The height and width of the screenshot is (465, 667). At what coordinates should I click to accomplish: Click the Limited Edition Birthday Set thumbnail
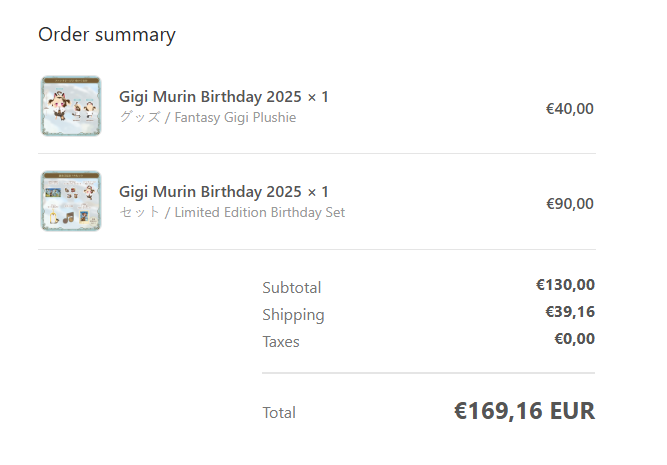[x=71, y=201]
